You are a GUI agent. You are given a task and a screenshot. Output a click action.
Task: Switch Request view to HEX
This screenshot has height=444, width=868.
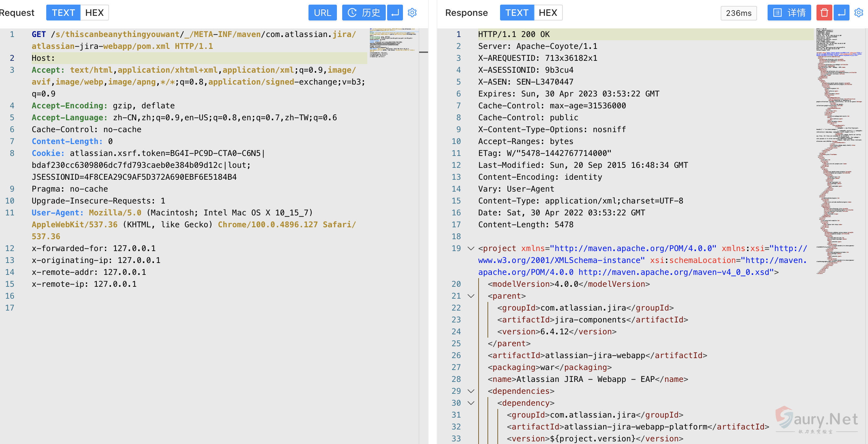tap(94, 13)
